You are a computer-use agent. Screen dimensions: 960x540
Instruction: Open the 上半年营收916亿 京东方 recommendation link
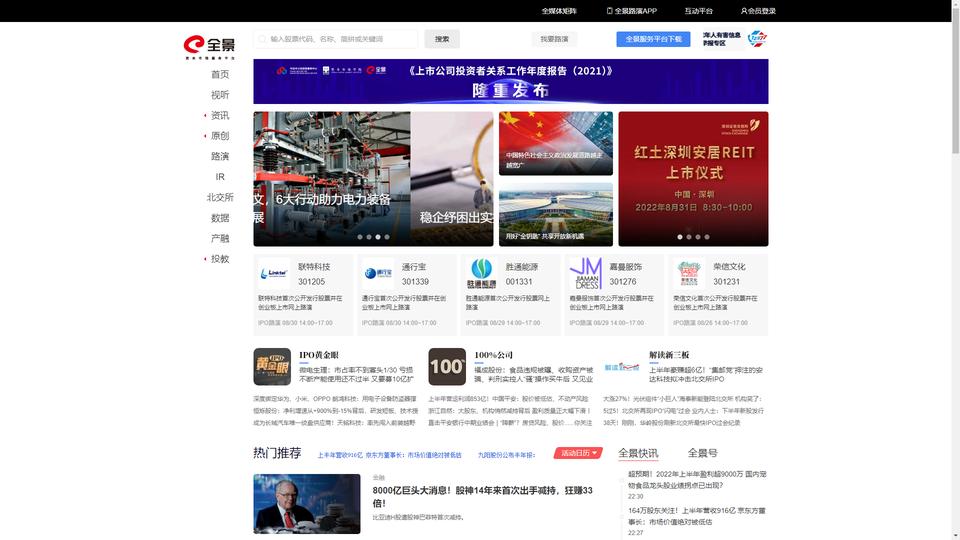click(x=389, y=456)
